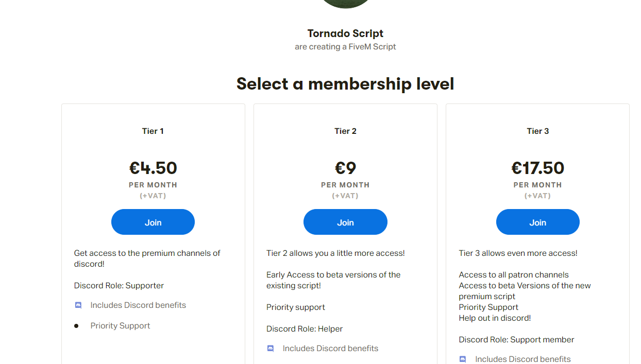Click the €9 price label
The height and width of the screenshot is (364, 641).
[x=345, y=168]
